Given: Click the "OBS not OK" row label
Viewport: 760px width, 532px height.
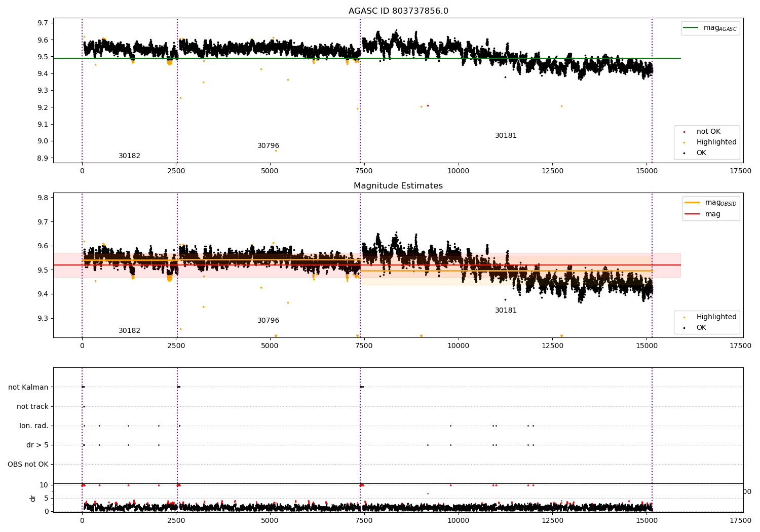Looking at the screenshot, I should pos(28,465).
